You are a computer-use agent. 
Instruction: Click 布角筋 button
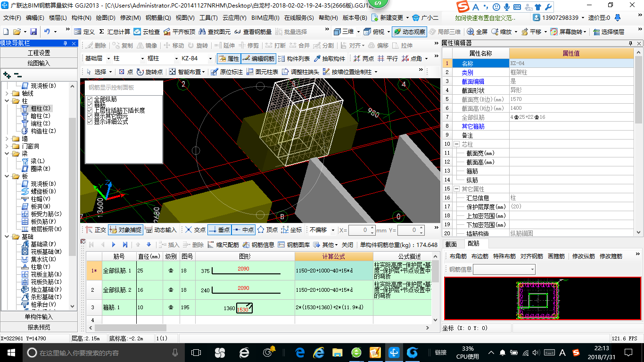458,256
